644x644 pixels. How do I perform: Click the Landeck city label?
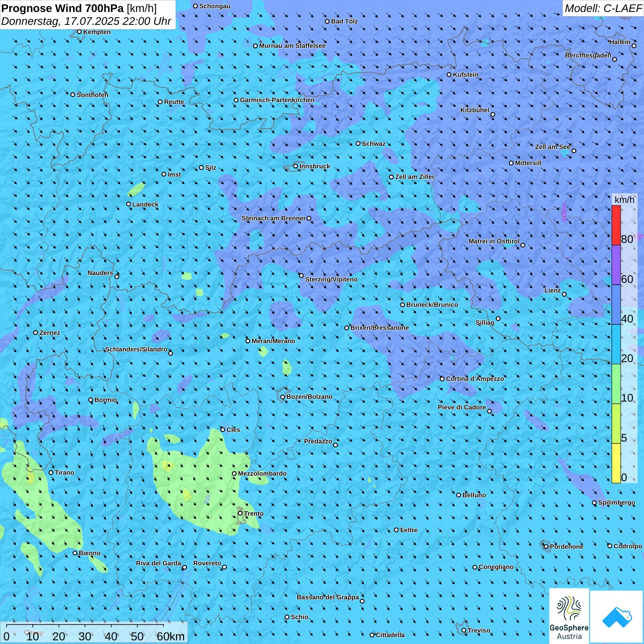[x=145, y=204]
